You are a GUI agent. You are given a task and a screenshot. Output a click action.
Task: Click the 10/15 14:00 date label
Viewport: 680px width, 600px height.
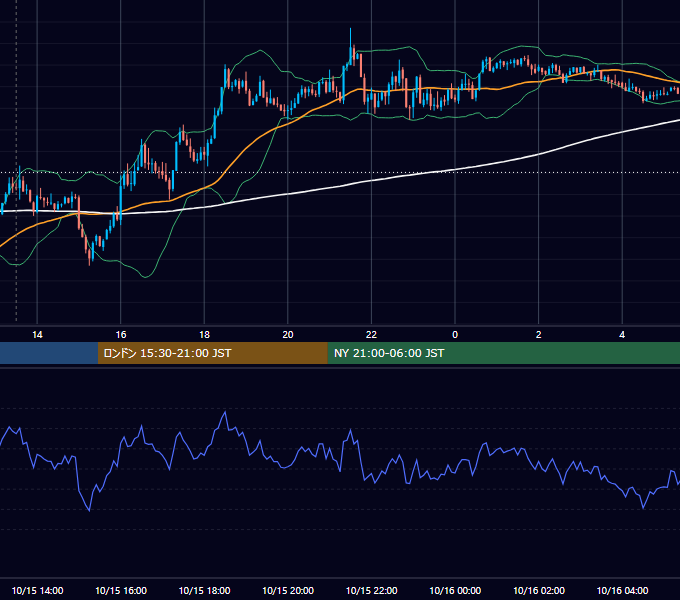tap(37, 590)
